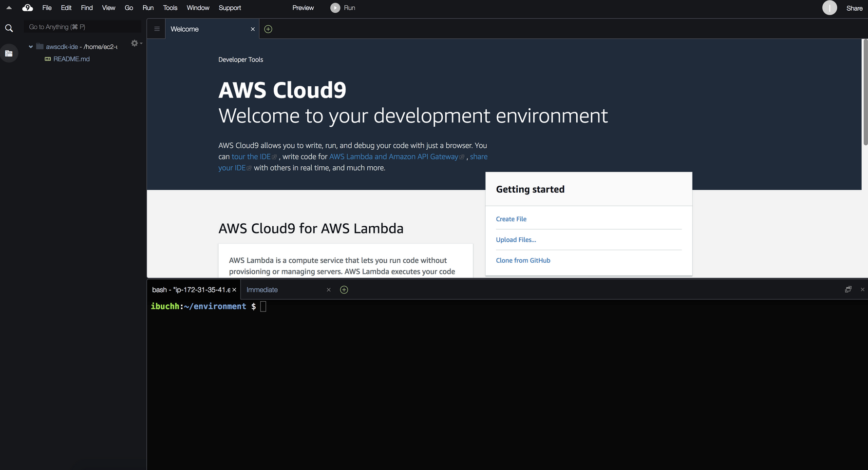This screenshot has height=470, width=868.
Task: Open the Edit menu
Action: (66, 8)
